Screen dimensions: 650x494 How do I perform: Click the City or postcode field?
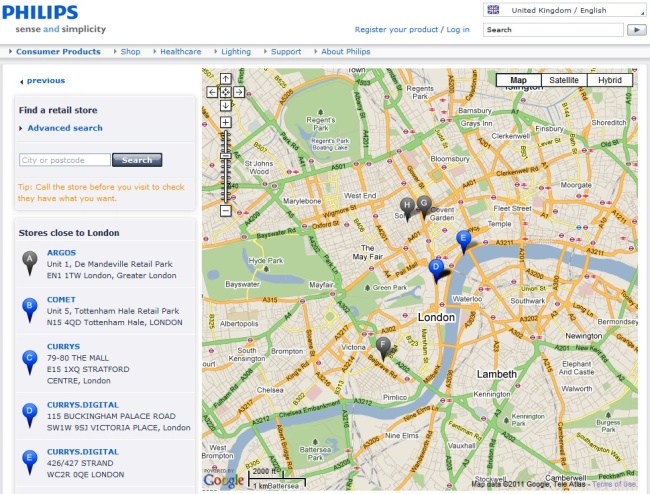pos(65,160)
